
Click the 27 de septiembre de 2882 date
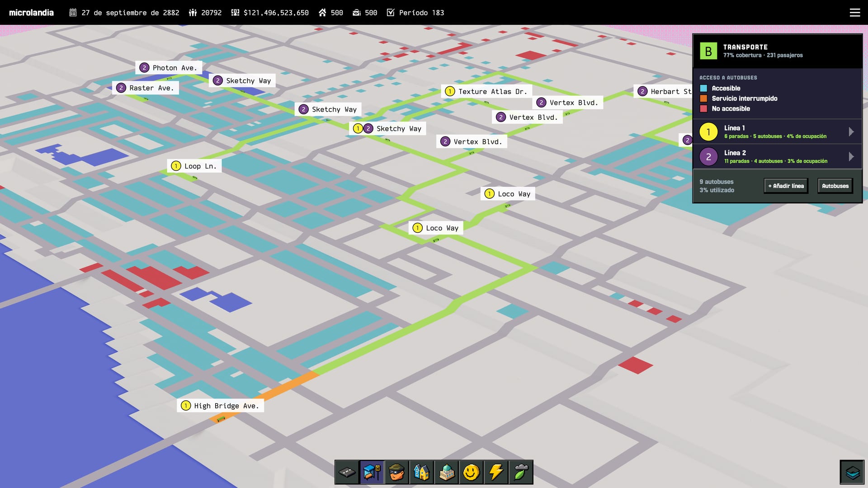point(130,13)
